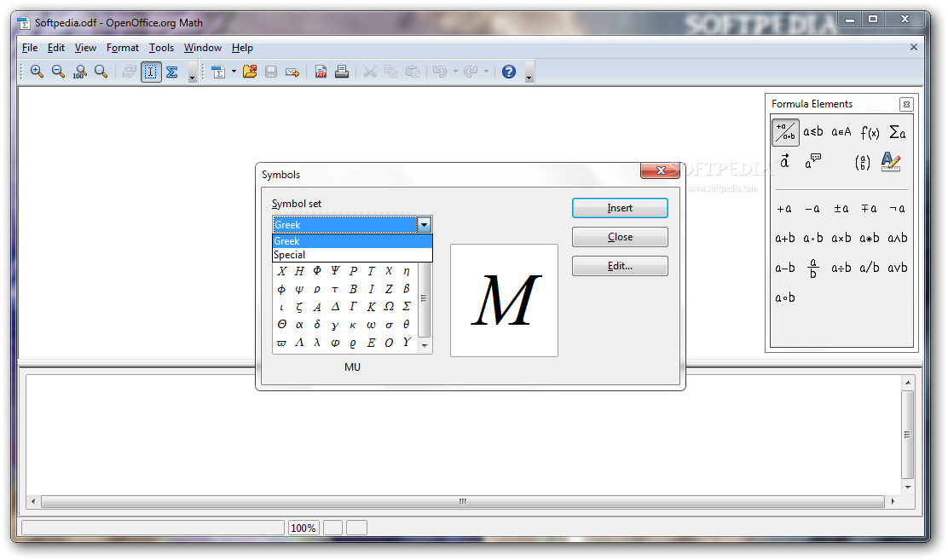Insert the ¬a Boolean NOT element
This screenshot has height=560, width=948.
click(x=897, y=209)
